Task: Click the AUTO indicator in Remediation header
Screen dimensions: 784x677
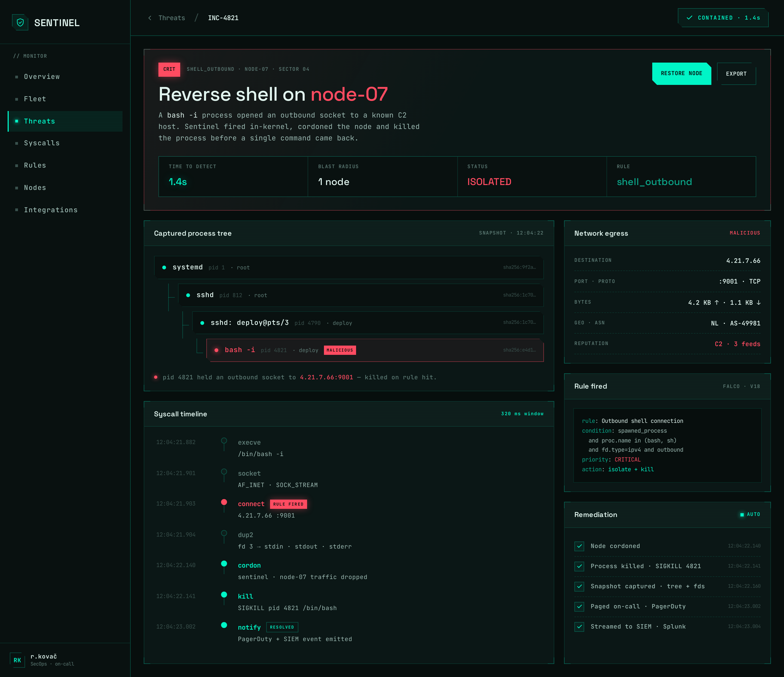Action: click(750, 514)
